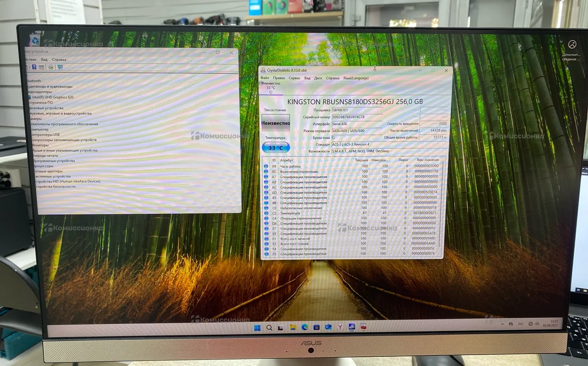
Task: Click serial number field 50026B7683974C78
Action: (357, 117)
